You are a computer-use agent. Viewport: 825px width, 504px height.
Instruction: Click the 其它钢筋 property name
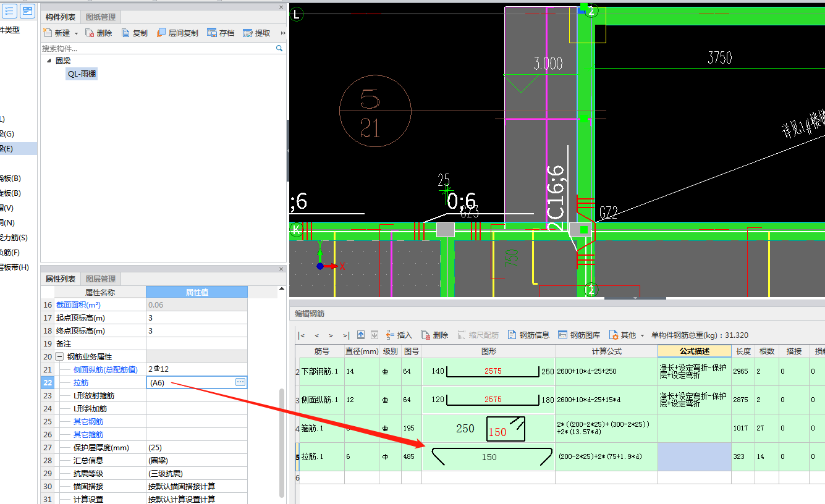tap(88, 421)
